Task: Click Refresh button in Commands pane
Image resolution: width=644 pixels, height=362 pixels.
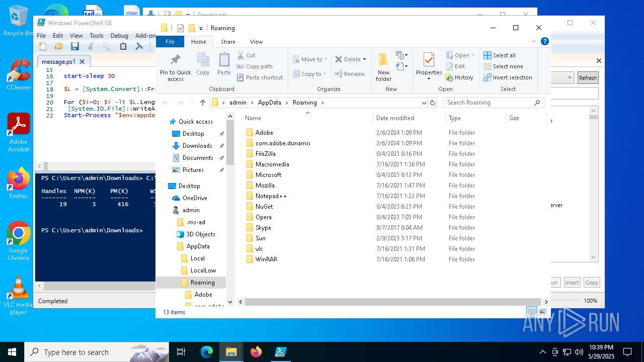Action: (588, 78)
